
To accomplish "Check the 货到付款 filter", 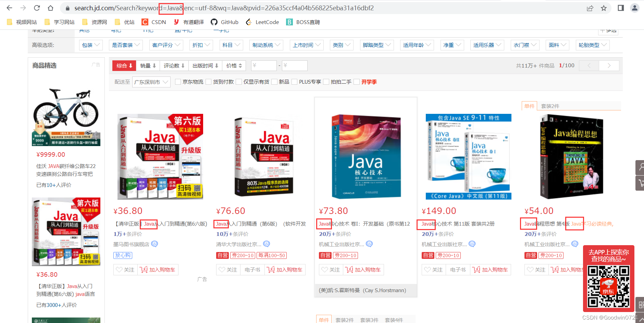I will (x=208, y=82).
